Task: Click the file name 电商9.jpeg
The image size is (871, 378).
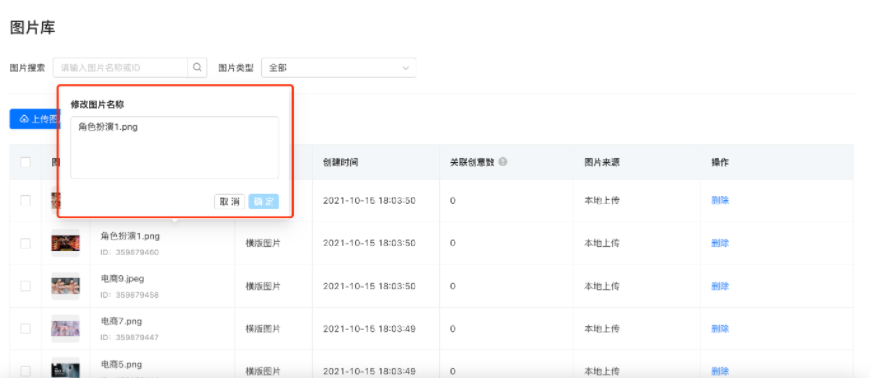Action: pyautogui.click(x=122, y=278)
